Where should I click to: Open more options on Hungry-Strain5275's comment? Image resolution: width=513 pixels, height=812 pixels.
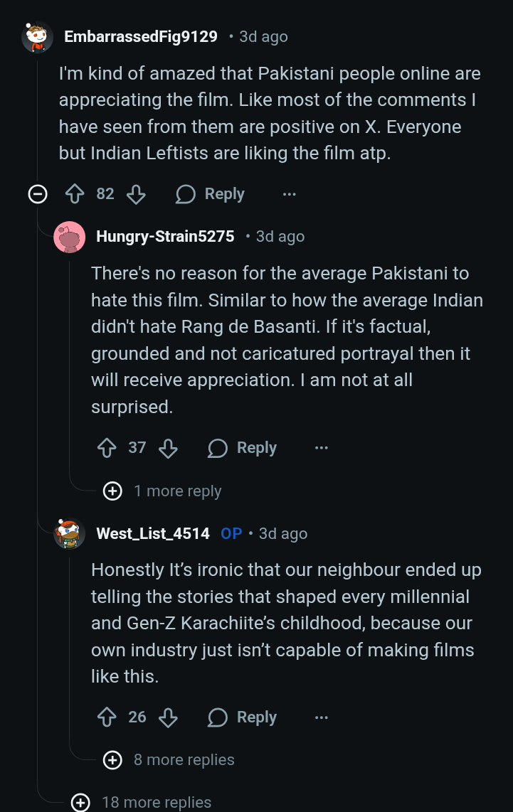pyautogui.click(x=322, y=448)
